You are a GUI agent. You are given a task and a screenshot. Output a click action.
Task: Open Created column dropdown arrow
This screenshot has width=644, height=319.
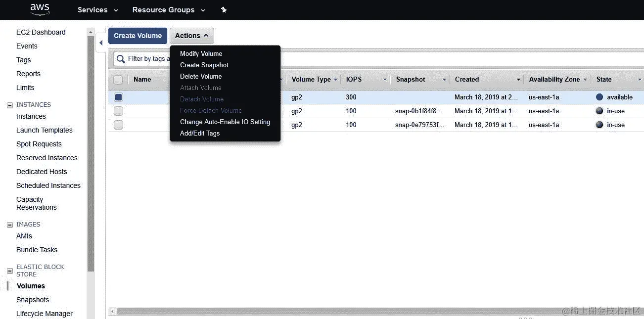tap(518, 80)
